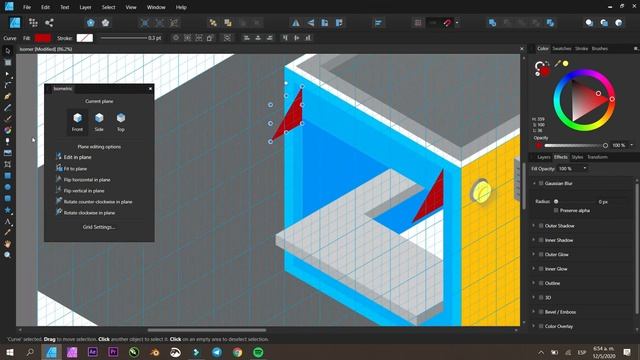
Task: Click the canvas horizontal scrollbar
Action: (207, 330)
